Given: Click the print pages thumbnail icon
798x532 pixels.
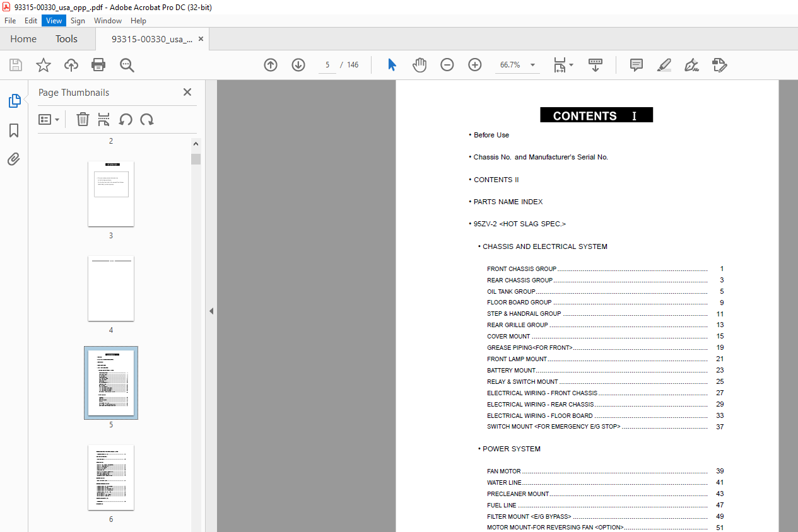Looking at the screenshot, I should pos(104,119).
